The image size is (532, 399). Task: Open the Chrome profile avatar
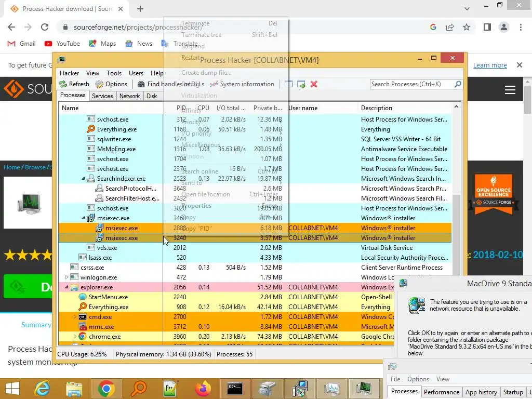pyautogui.click(x=504, y=27)
